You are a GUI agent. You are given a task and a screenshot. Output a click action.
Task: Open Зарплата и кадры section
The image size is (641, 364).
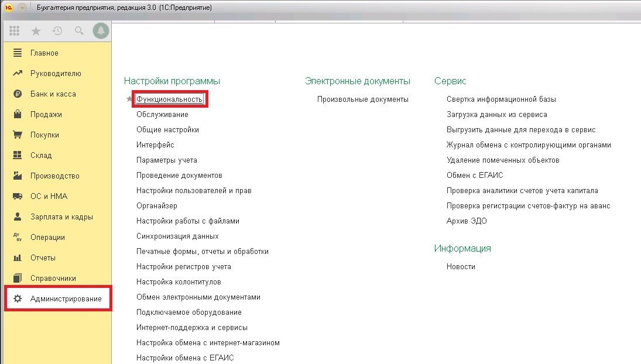click(61, 217)
